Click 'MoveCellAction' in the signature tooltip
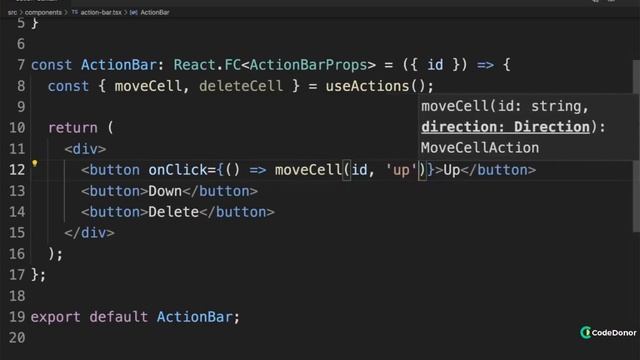The width and height of the screenshot is (640, 360). (x=480, y=148)
